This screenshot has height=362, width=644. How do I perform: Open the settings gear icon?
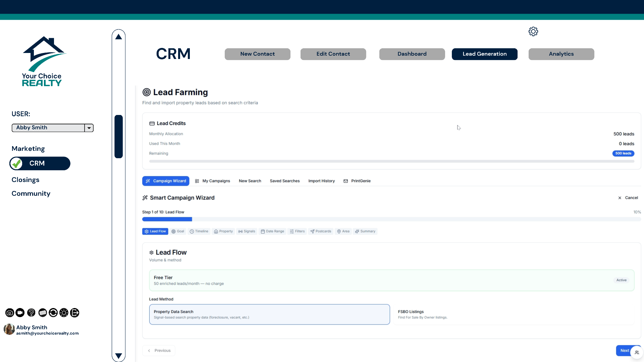click(533, 32)
